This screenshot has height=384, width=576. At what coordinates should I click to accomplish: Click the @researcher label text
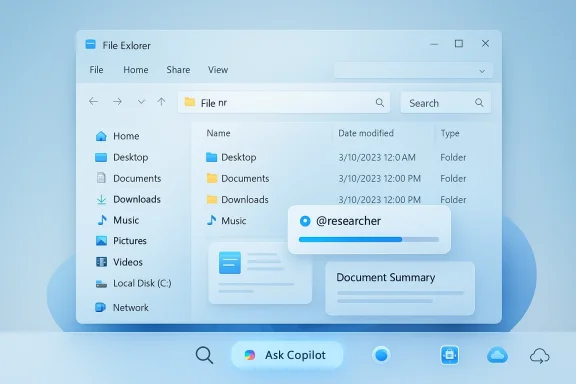point(348,221)
